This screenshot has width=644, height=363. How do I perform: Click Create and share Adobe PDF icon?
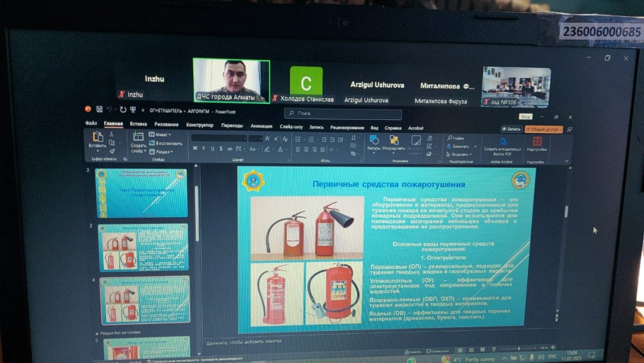point(502,142)
